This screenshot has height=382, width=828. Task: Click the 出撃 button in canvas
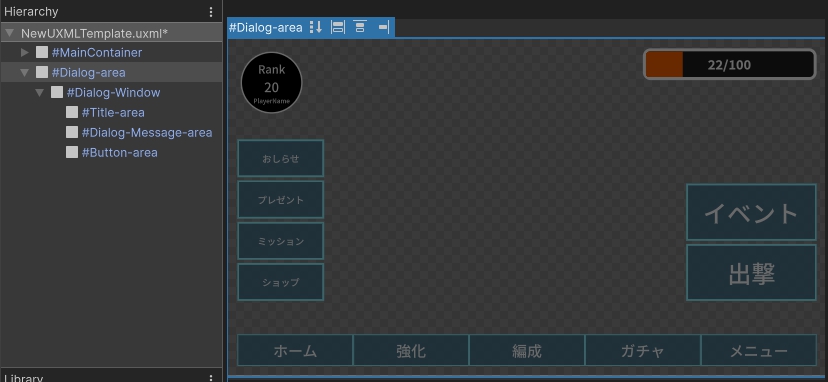pyautogui.click(x=751, y=272)
